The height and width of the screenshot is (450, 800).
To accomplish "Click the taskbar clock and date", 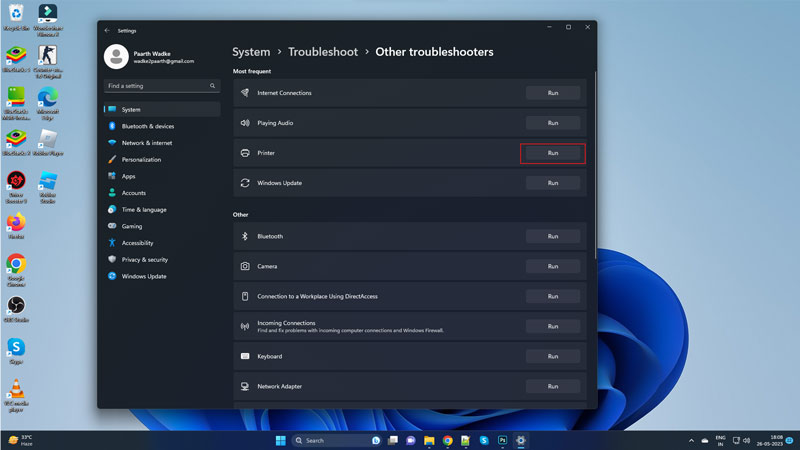I will 769,440.
